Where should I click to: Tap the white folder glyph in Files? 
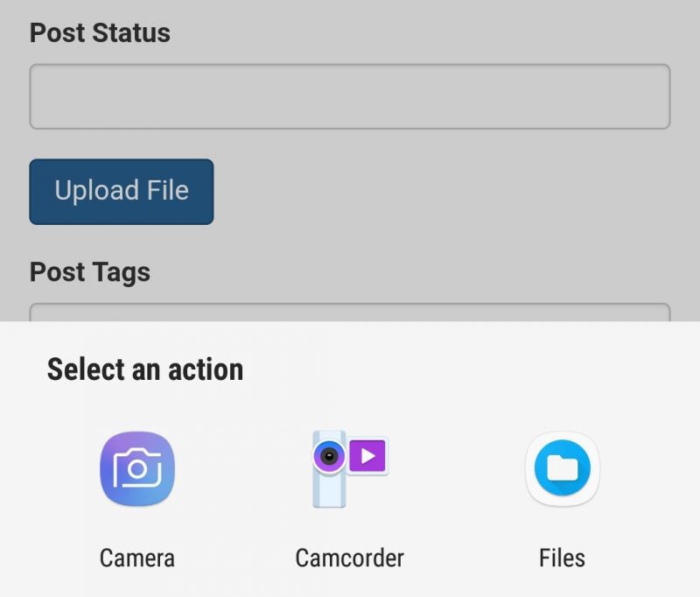(563, 468)
